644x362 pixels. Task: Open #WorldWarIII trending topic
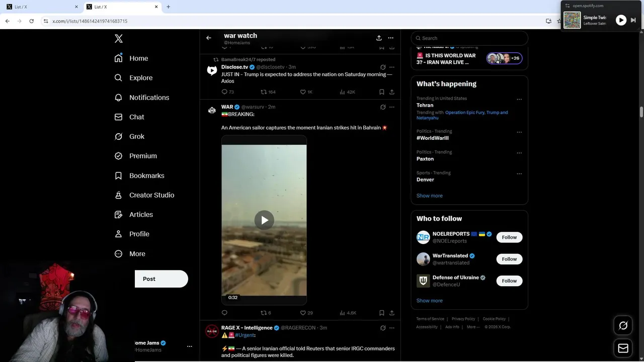pos(433,138)
